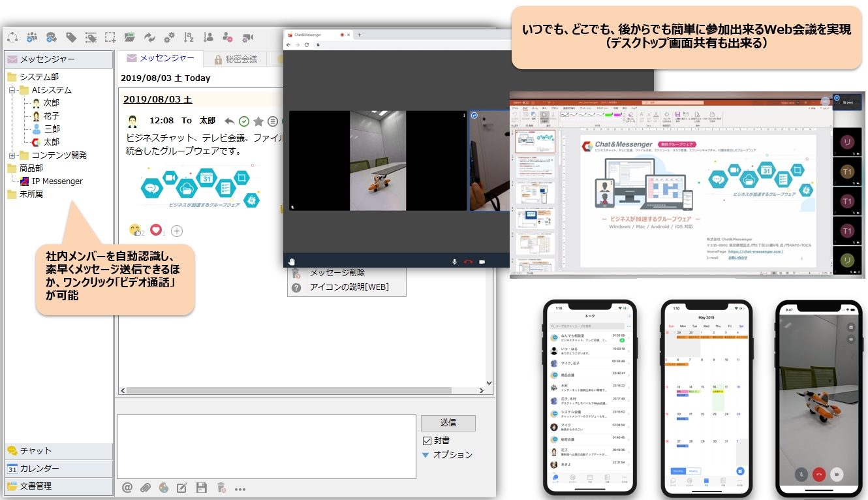
Task: Click the screen capture selection toolbar icon
Action: [x=110, y=37]
